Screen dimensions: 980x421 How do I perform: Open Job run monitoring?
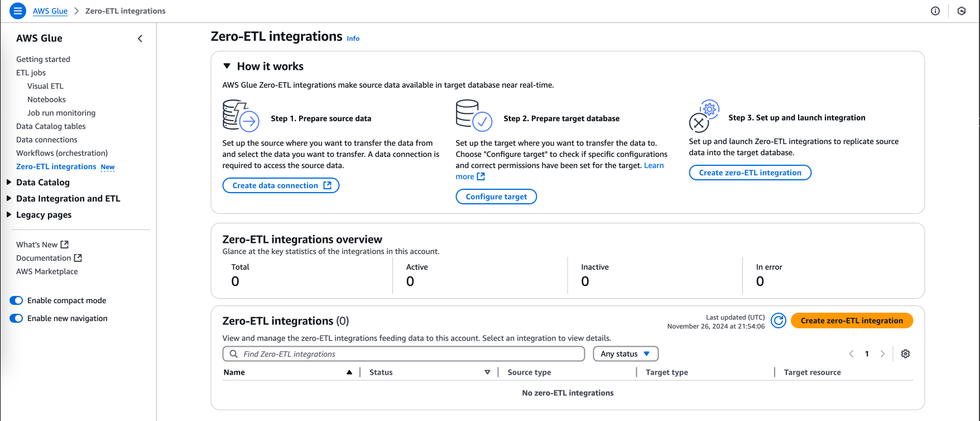click(x=61, y=113)
